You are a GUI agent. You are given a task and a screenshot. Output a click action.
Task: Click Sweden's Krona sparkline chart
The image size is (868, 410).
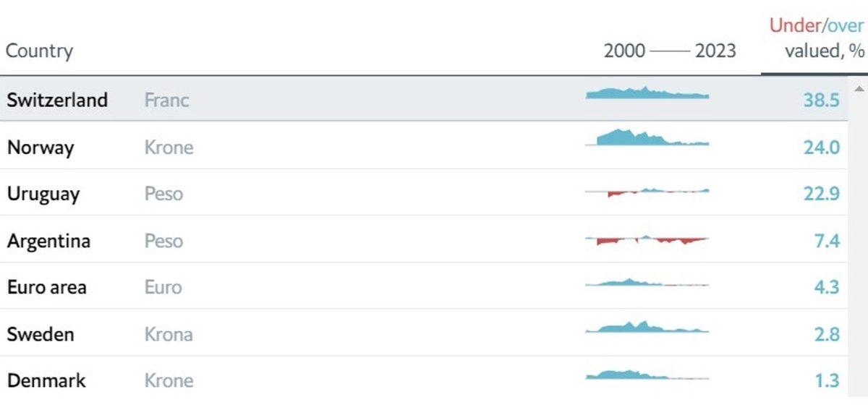647,328
